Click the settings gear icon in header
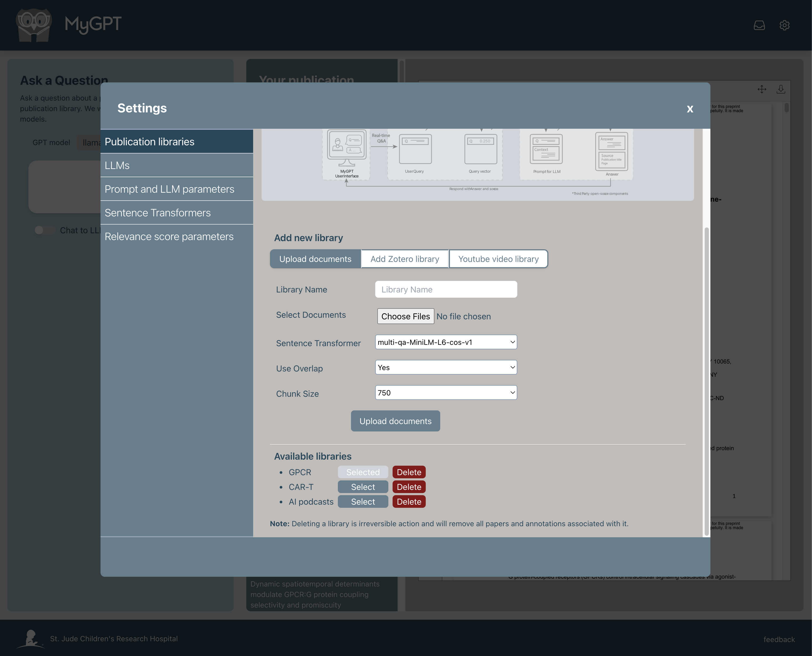The image size is (812, 656). click(784, 25)
